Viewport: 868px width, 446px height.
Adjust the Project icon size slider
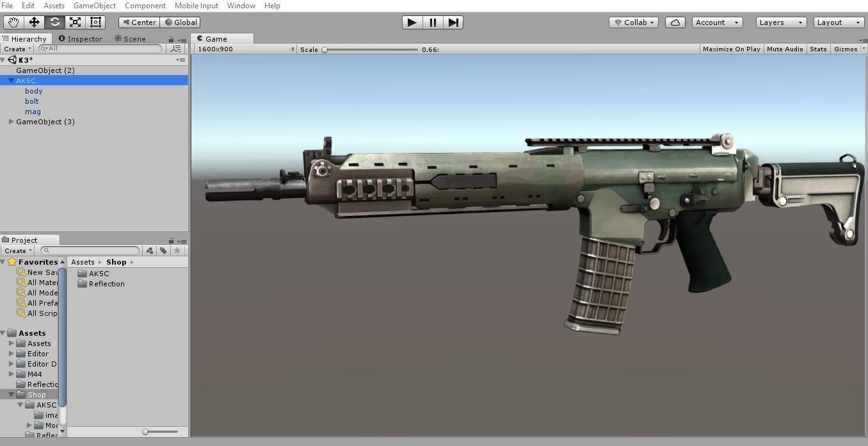tap(160, 432)
